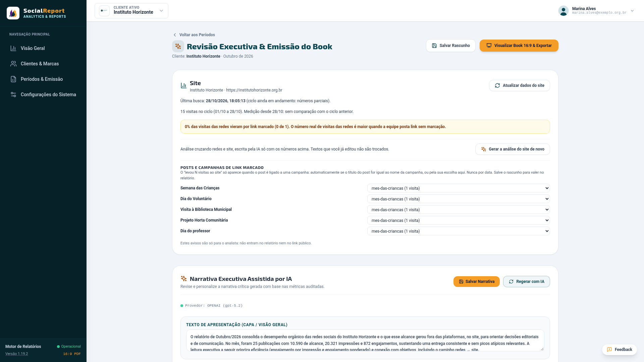
Task: Click the Versão 1.19.2 link
Action: [x=16, y=354]
